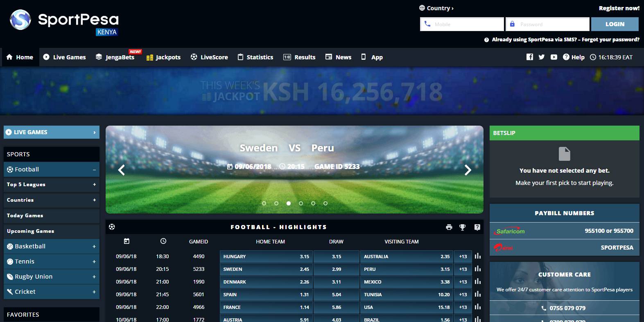Open statistics for Denmark vs Mexico
The height and width of the screenshot is (322, 644).
[478, 281]
